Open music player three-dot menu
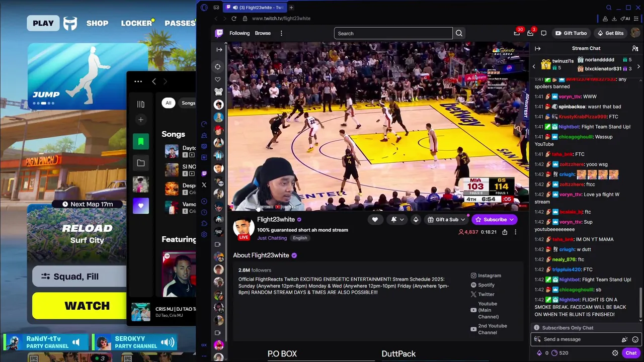 tap(138, 81)
